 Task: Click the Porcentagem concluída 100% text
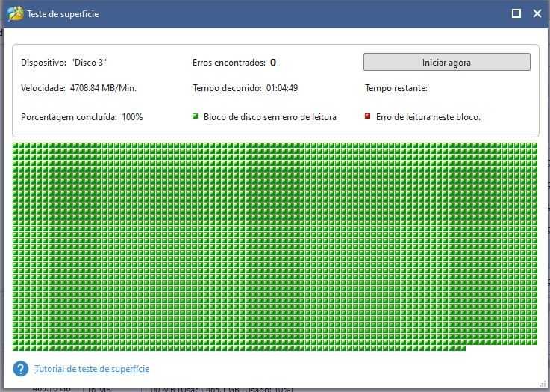(x=82, y=117)
